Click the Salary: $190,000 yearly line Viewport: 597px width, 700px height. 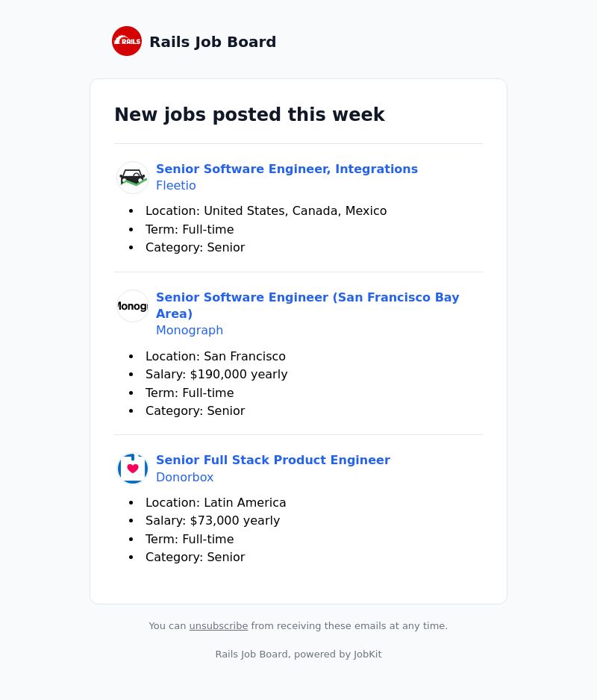coord(216,374)
